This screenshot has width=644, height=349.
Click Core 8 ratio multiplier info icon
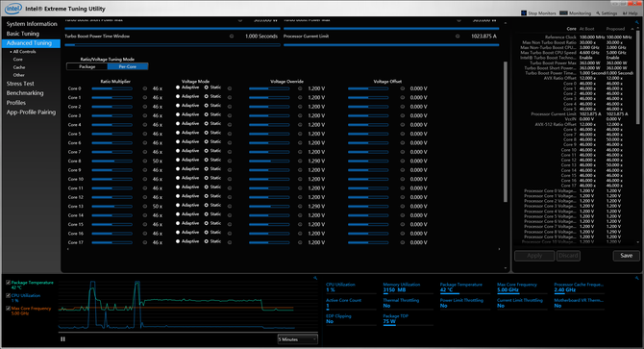[x=145, y=161]
